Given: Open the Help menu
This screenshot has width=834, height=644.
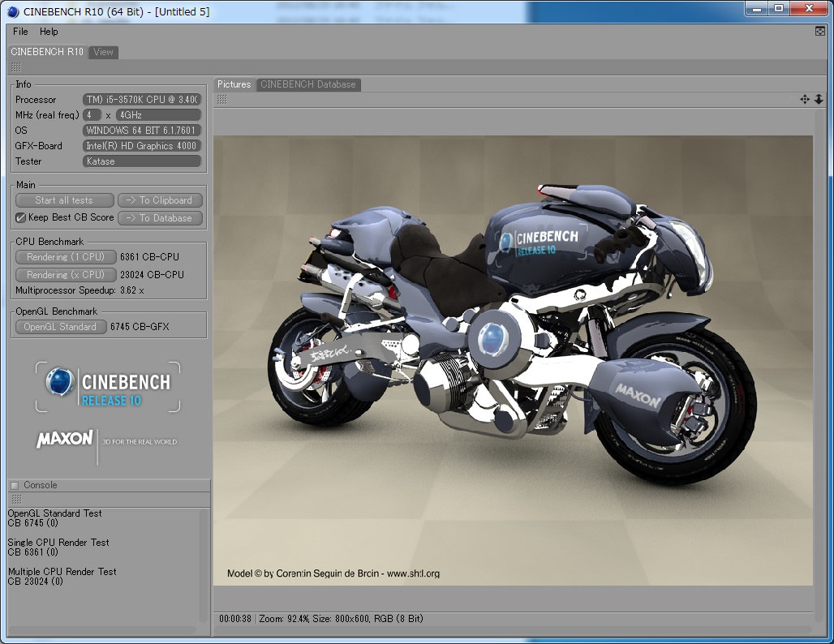Looking at the screenshot, I should pos(49,32).
